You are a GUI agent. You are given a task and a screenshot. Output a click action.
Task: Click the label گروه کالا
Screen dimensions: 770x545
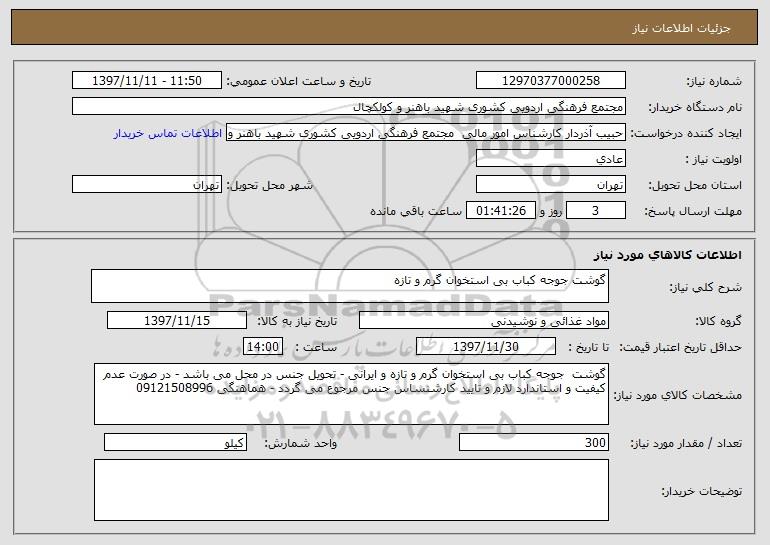tap(718, 321)
